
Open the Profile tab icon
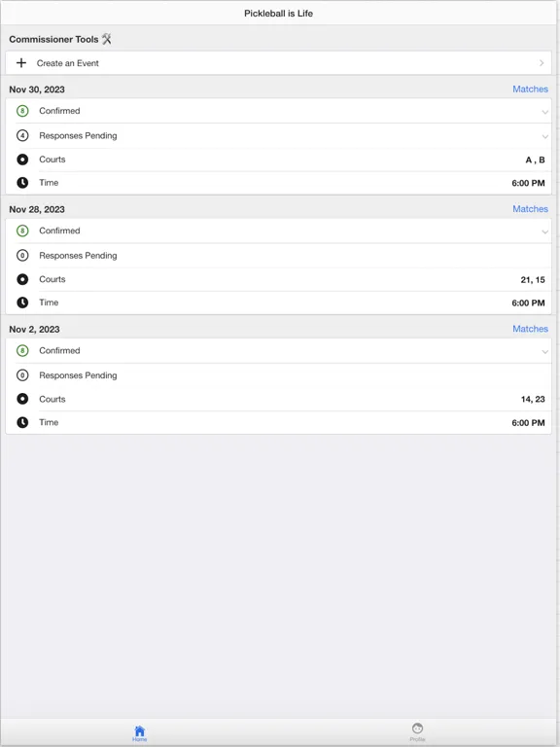click(418, 729)
